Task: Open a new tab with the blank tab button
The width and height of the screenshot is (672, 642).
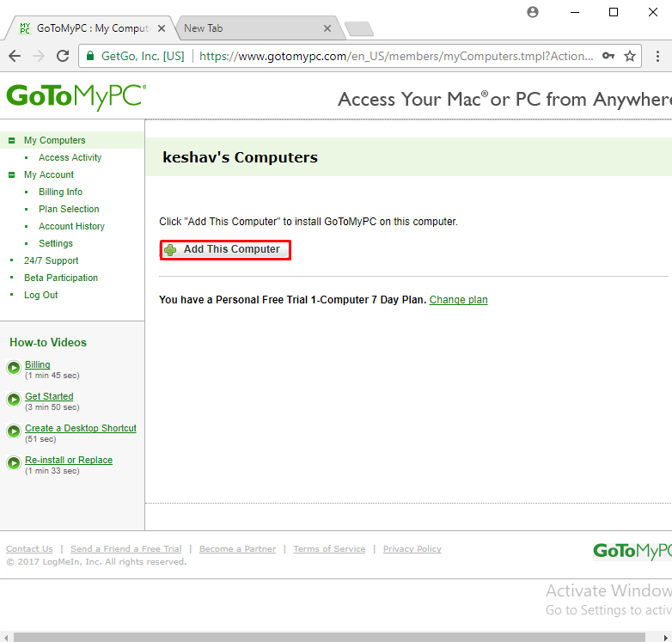Action: 359,28
